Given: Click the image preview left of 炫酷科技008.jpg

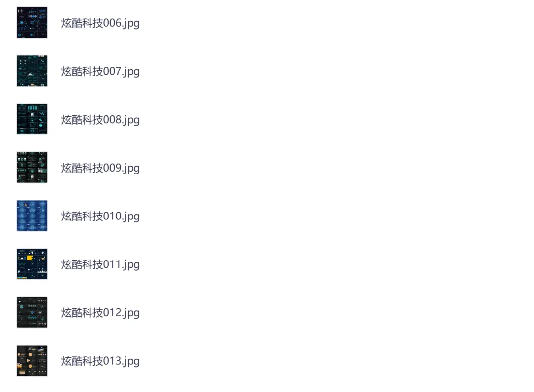Looking at the screenshot, I should coord(32,119).
